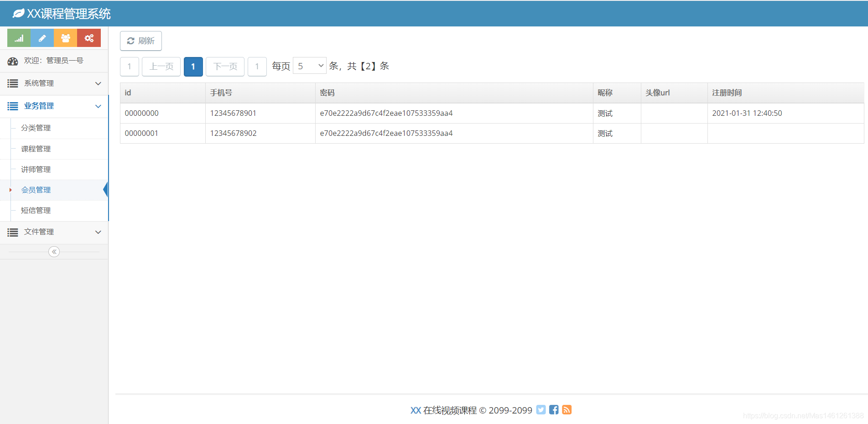Click the list icon beside 文件管理
Screen dimensions: 868x424
tap(13, 232)
